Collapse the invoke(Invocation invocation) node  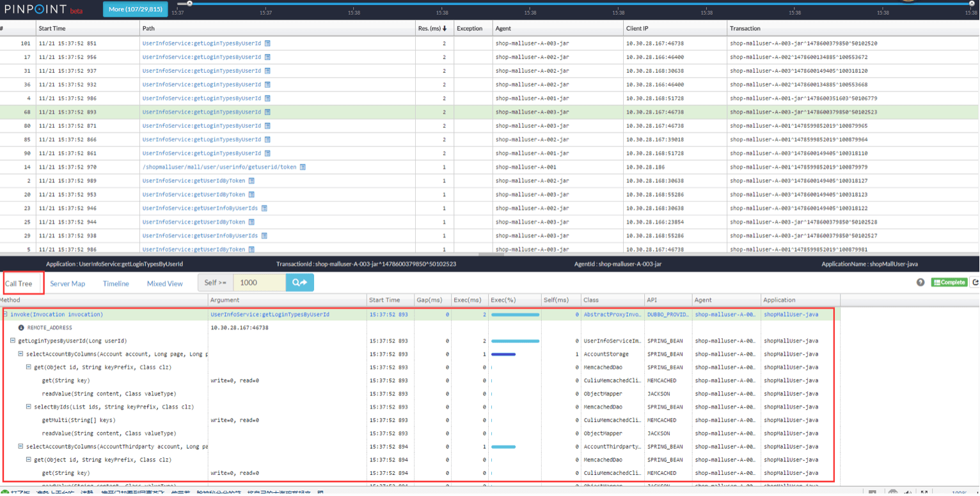click(x=5, y=314)
